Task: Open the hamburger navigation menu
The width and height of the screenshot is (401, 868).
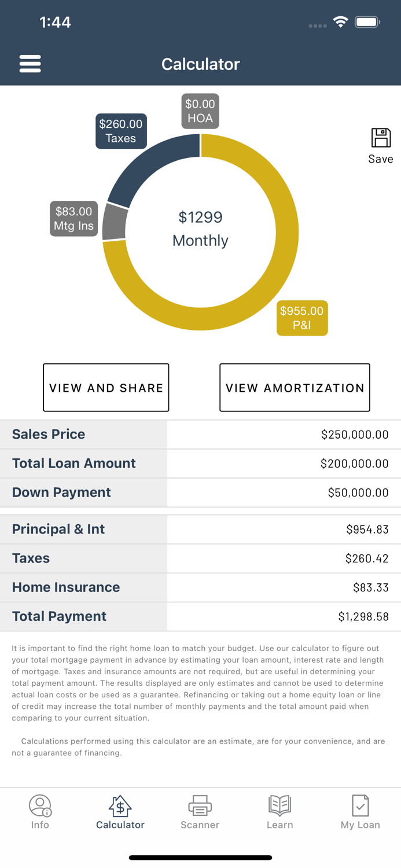Action: [30, 64]
